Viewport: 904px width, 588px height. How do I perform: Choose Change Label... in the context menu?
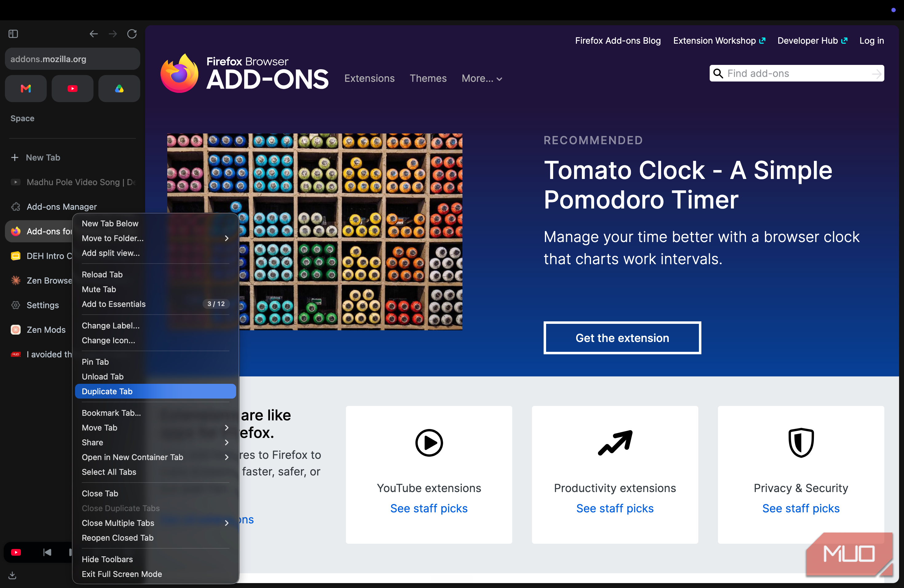(156, 326)
